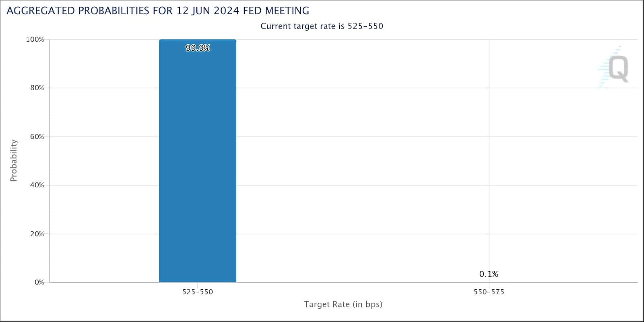Viewport: 644px width, 322px height.
Task: Click the 100% y-axis tick label
Action: pyautogui.click(x=35, y=39)
